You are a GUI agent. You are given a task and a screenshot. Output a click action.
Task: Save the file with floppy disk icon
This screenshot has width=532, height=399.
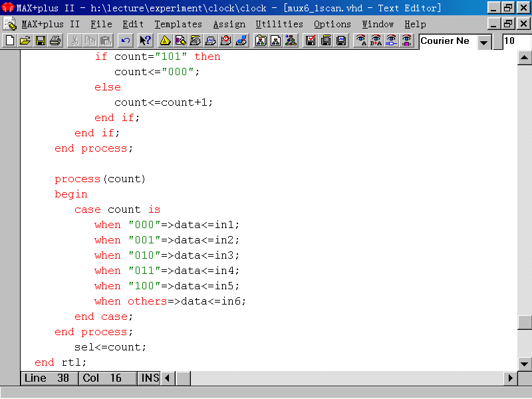41,41
